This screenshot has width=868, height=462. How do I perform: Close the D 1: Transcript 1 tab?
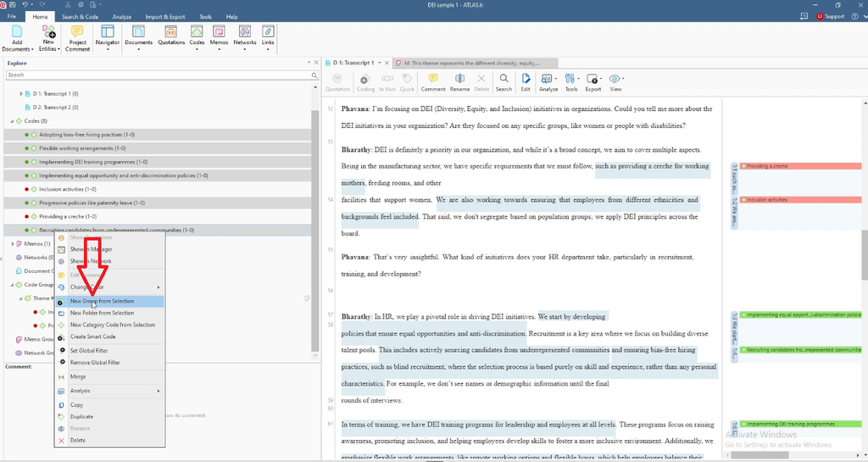(x=387, y=63)
